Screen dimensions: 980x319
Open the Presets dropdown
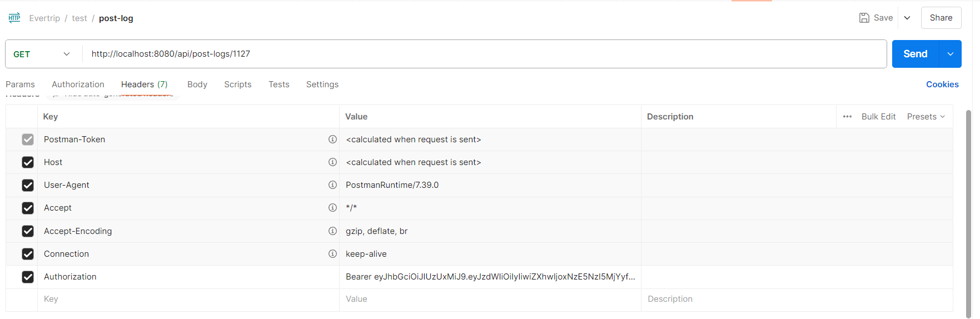point(926,117)
